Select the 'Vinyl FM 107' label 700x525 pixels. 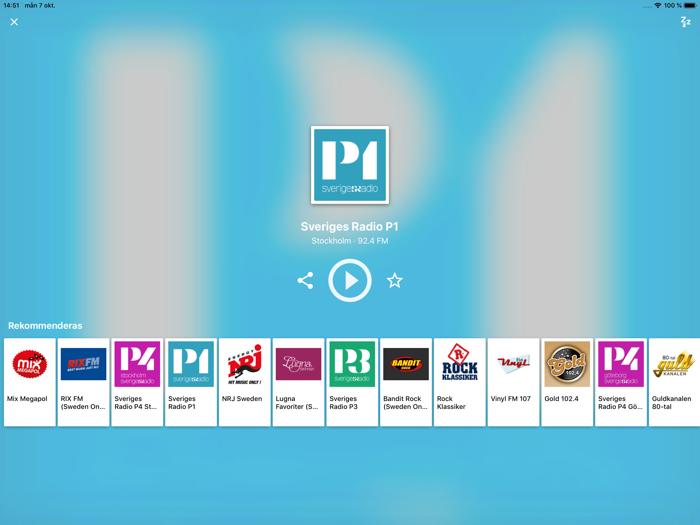point(511,399)
